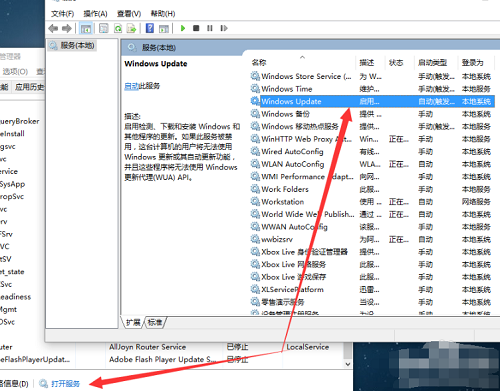This screenshot has width=500, height=391.
Task: Click gear icon of Workstation row
Action: pos(255,202)
